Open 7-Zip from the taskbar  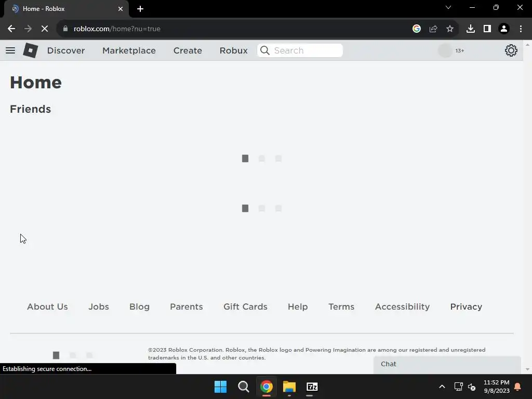pos(312,387)
